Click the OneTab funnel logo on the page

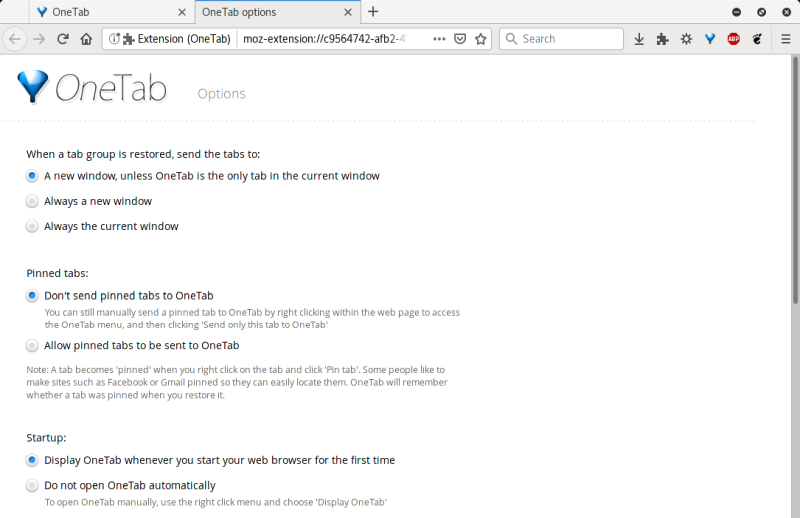[33, 87]
